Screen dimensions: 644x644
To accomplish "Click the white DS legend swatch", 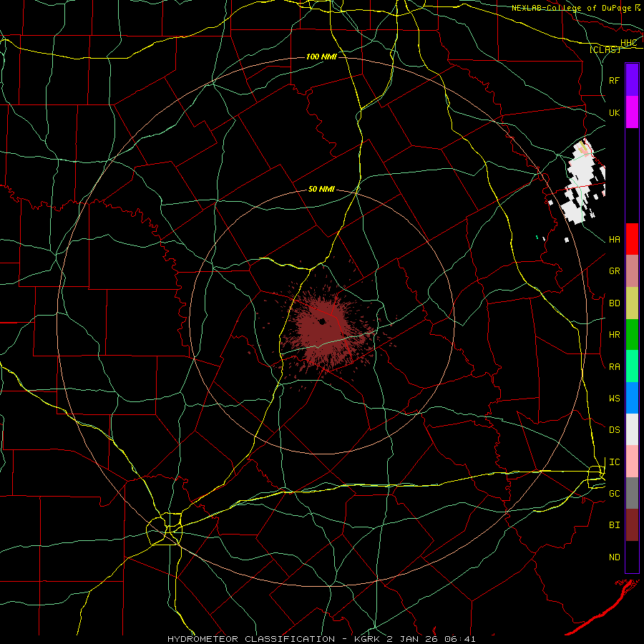I will tap(632, 429).
